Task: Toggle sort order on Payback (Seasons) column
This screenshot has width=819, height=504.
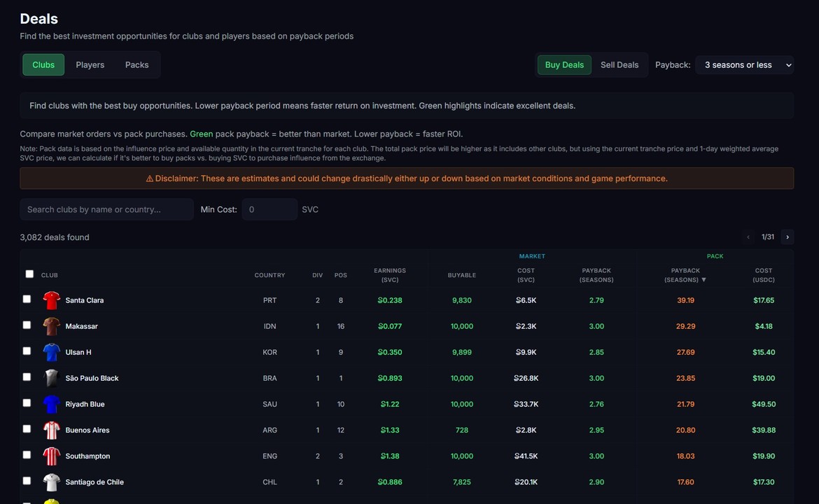Action: pyautogui.click(x=685, y=274)
